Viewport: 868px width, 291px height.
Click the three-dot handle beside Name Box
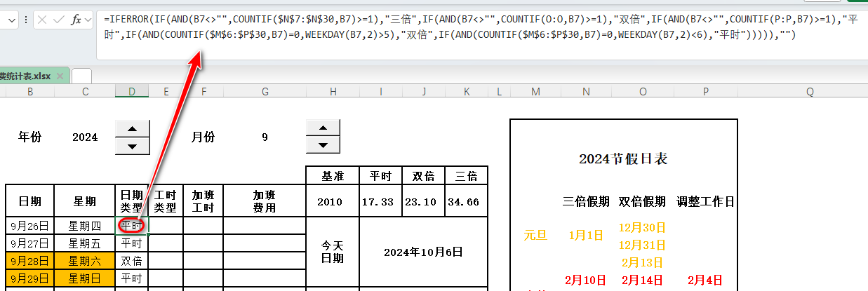pos(27,20)
